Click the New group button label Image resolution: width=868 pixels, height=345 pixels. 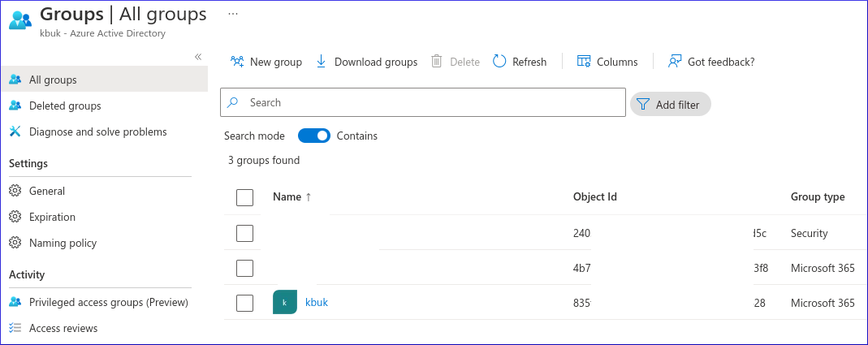(276, 62)
